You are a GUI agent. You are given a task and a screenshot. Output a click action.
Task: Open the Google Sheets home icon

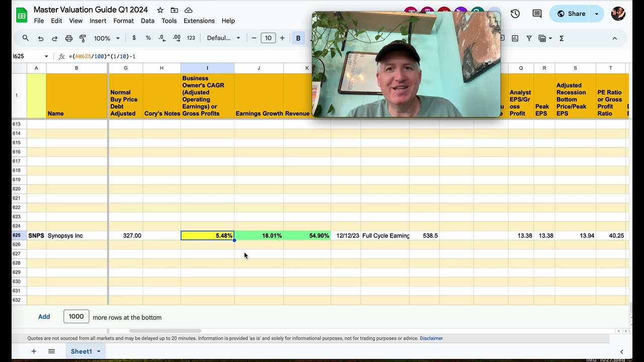[x=22, y=15]
